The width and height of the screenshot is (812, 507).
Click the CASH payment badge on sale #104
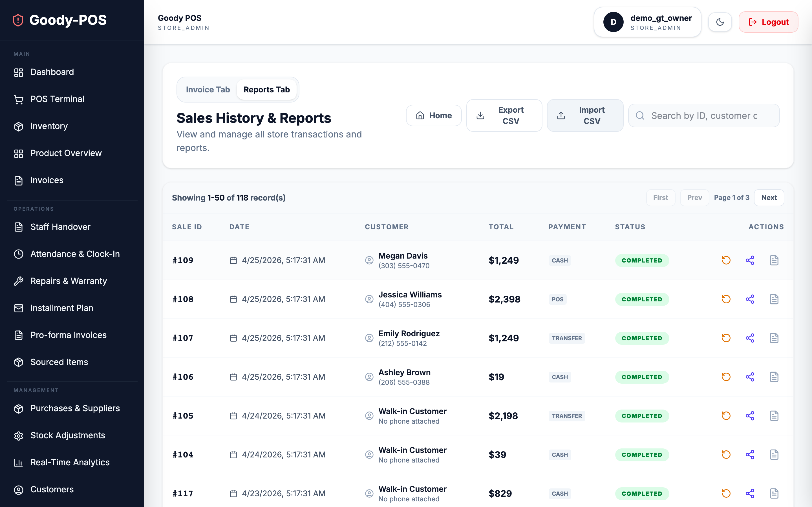(x=559, y=455)
